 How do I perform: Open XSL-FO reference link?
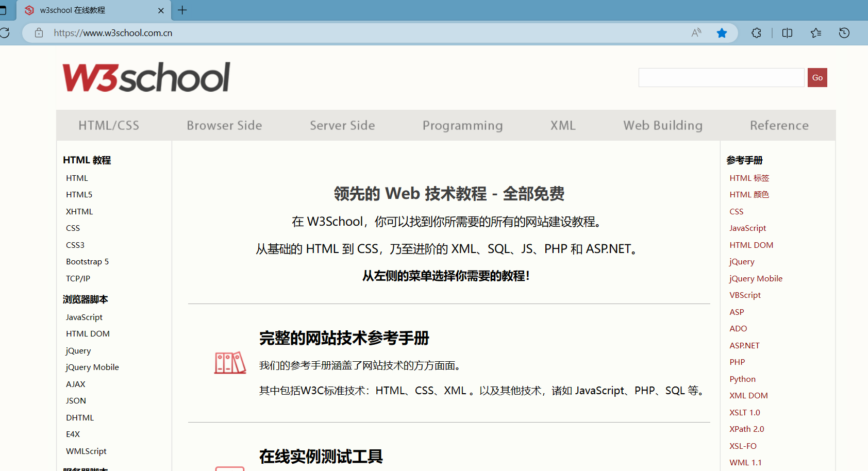point(743,446)
